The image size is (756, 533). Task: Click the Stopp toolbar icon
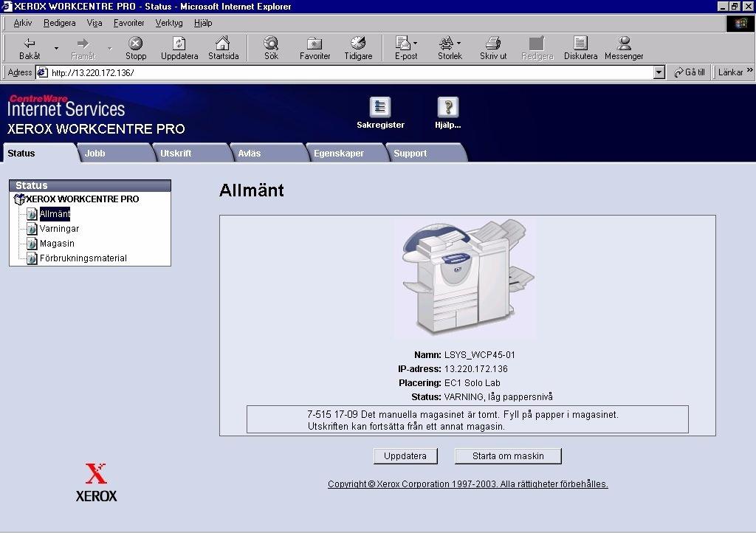pyautogui.click(x=136, y=44)
